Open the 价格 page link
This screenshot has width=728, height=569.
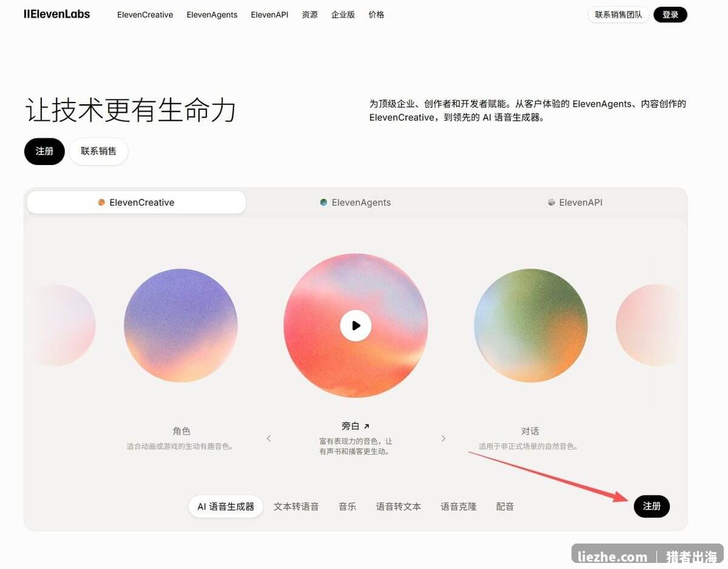[376, 15]
